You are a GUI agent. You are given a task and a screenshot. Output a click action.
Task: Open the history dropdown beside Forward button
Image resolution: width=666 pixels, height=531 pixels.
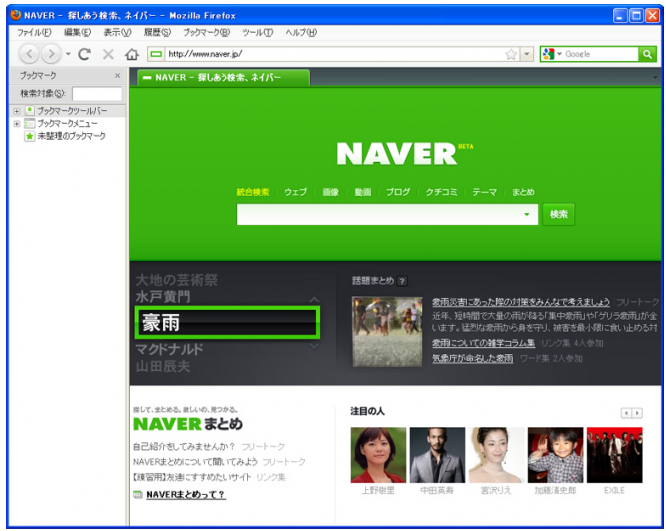[x=68, y=54]
